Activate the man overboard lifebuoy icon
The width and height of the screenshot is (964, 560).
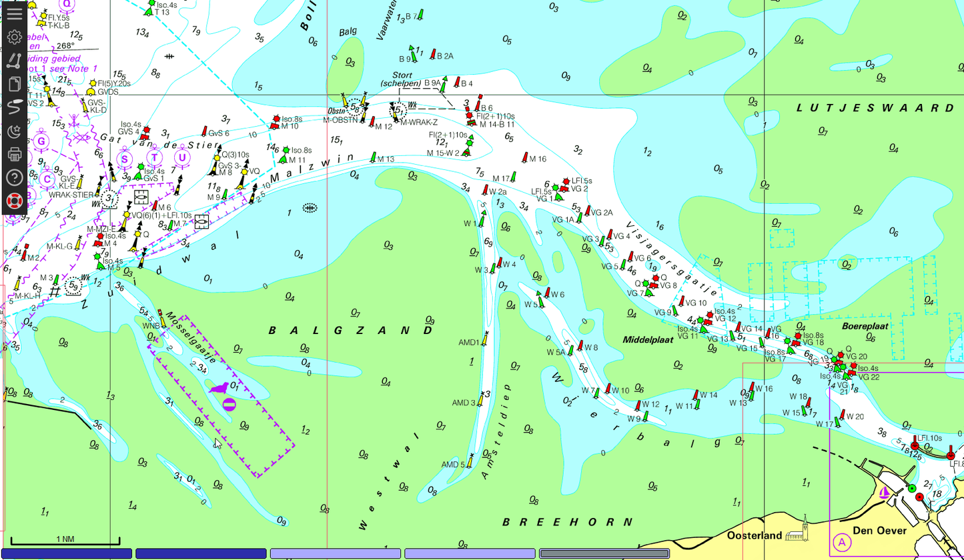tap(14, 201)
